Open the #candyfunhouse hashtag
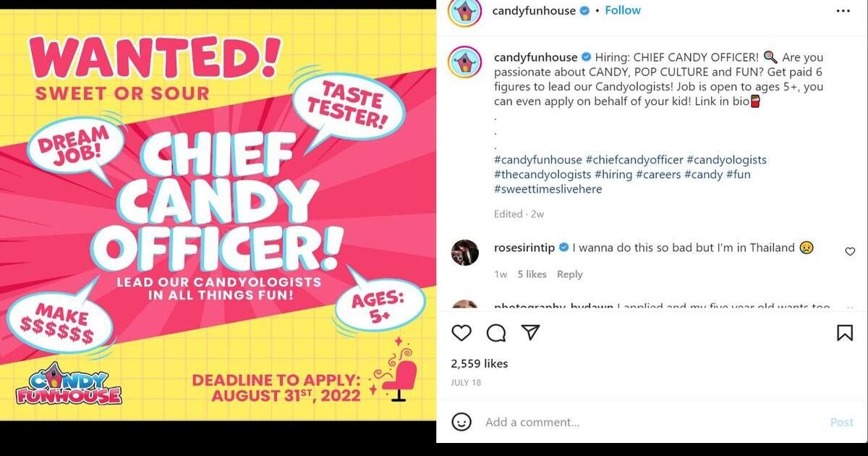 click(537, 159)
